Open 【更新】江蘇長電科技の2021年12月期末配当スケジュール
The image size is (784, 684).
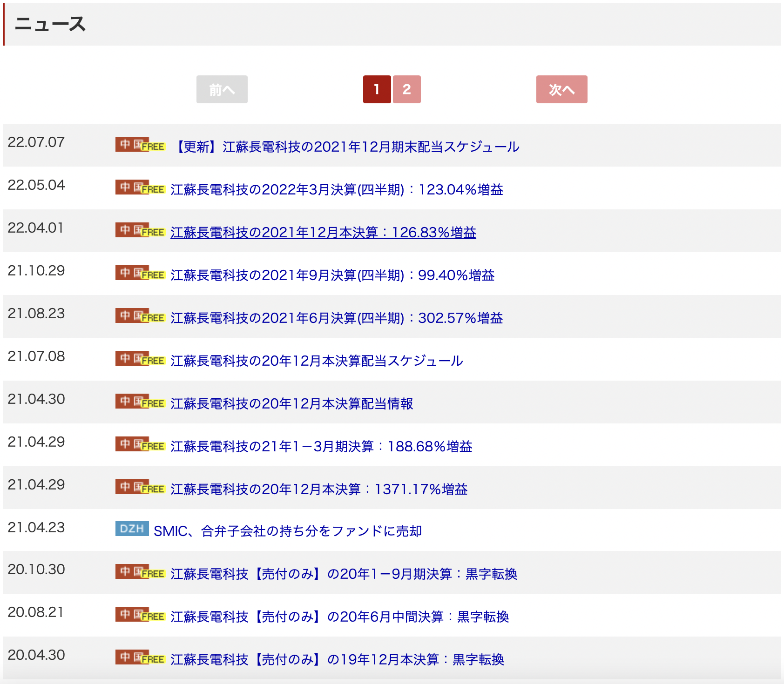tap(345, 147)
